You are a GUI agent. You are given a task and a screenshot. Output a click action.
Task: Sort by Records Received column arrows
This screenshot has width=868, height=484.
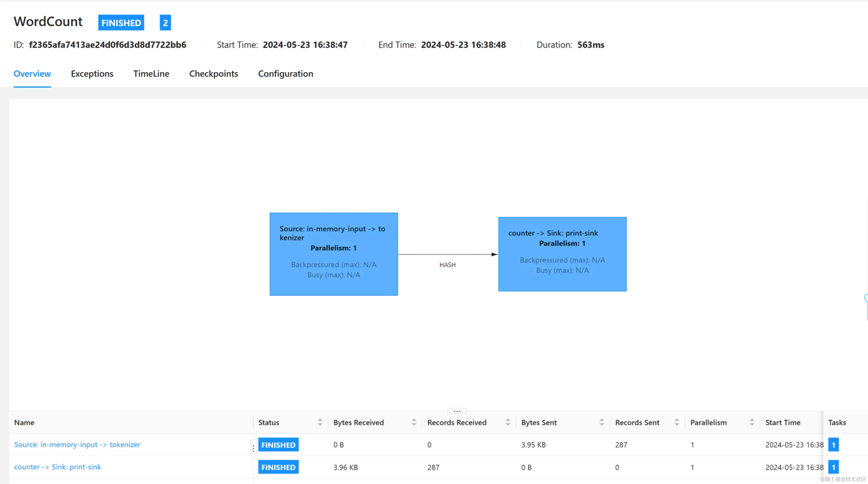click(507, 422)
